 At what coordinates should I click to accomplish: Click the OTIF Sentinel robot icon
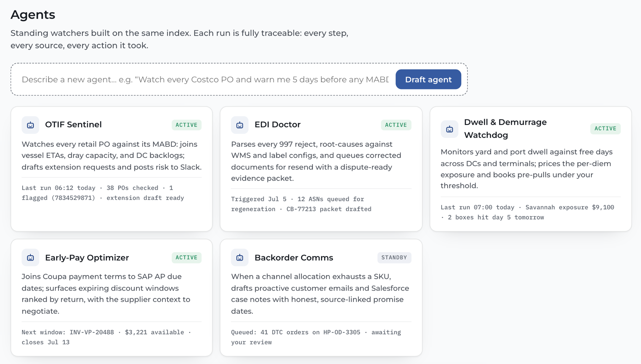point(30,125)
